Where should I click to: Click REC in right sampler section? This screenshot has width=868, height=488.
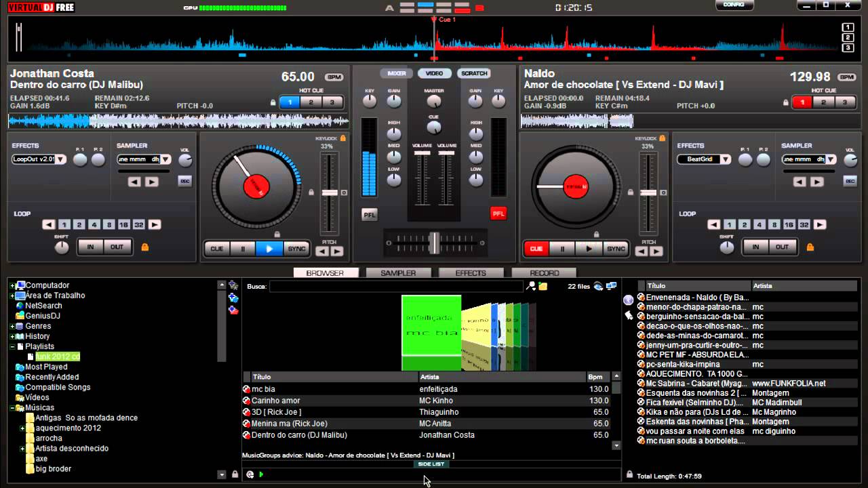[x=850, y=181]
